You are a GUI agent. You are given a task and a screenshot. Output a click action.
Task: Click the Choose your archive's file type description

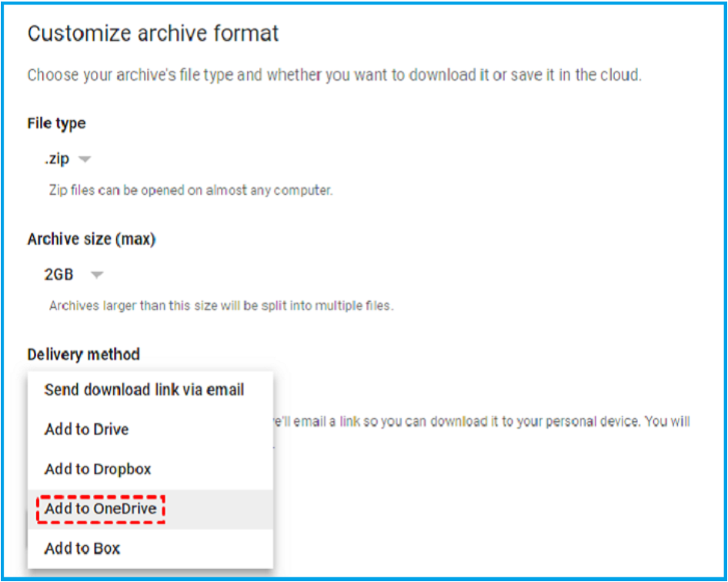point(334,75)
